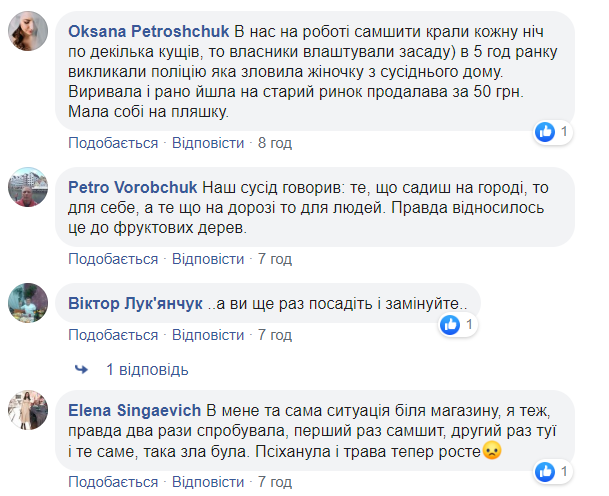This screenshot has height=496, width=609.
Task: Click Elena Singaevich's profile avatar
Action: click(x=28, y=409)
